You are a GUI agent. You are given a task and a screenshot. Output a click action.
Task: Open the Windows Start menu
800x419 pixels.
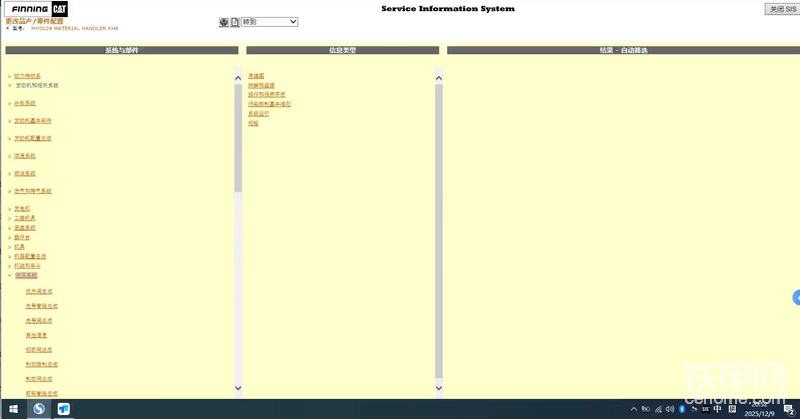[14, 409]
